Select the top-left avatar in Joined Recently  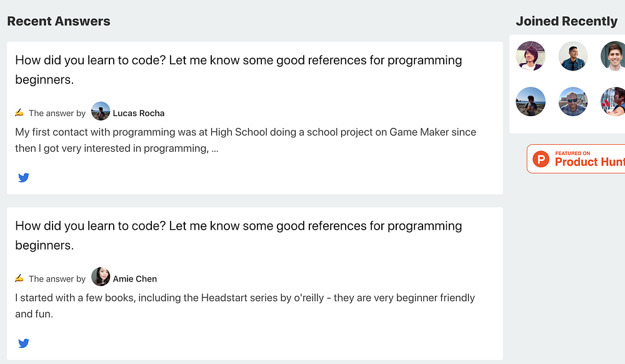531,56
